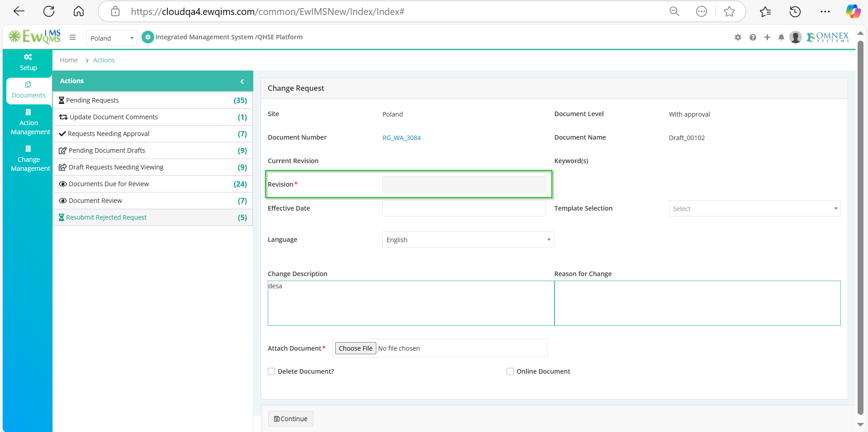The image size is (868, 432).
Task: Reload the current page
Action: (x=49, y=11)
